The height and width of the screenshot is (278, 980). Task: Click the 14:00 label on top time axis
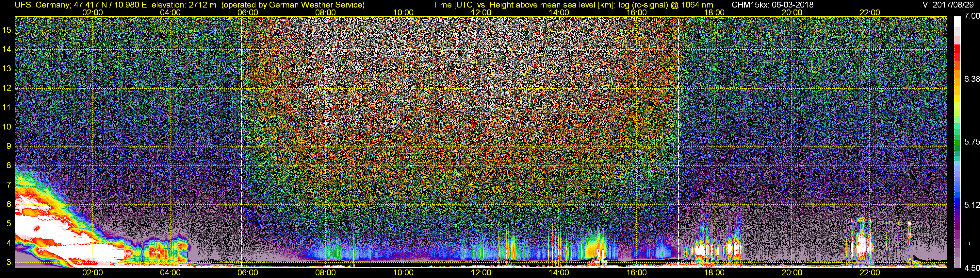(x=559, y=12)
